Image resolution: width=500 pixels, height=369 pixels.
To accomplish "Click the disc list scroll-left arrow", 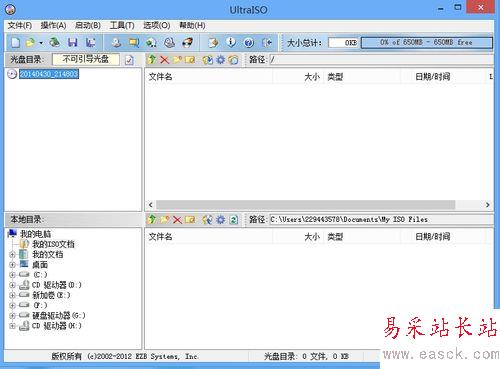I will tap(151, 205).
